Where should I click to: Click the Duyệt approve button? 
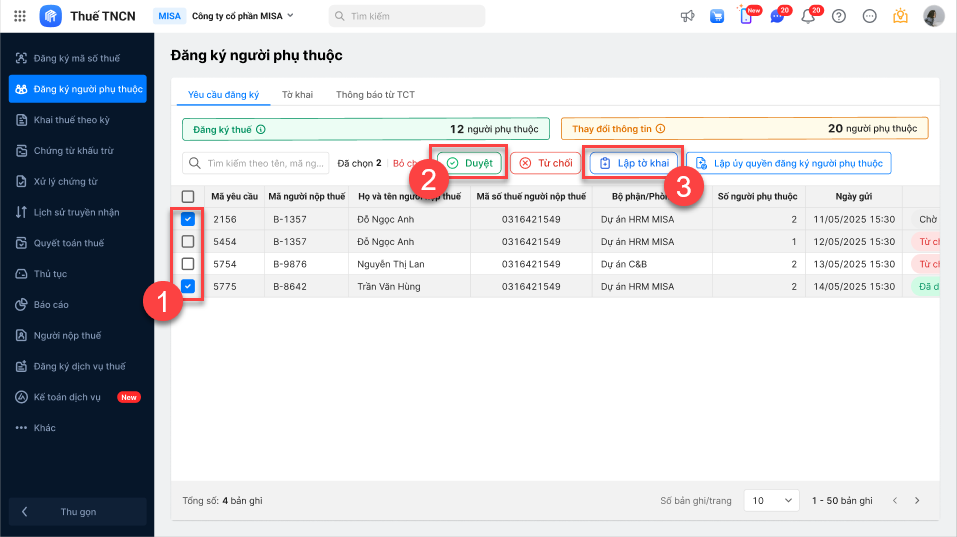(470, 163)
